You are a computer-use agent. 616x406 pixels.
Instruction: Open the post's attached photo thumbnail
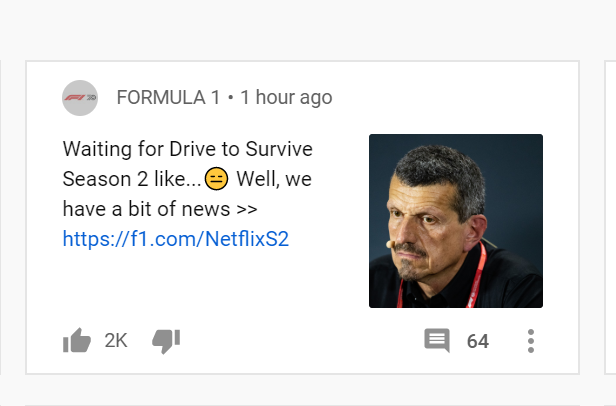[456, 221]
